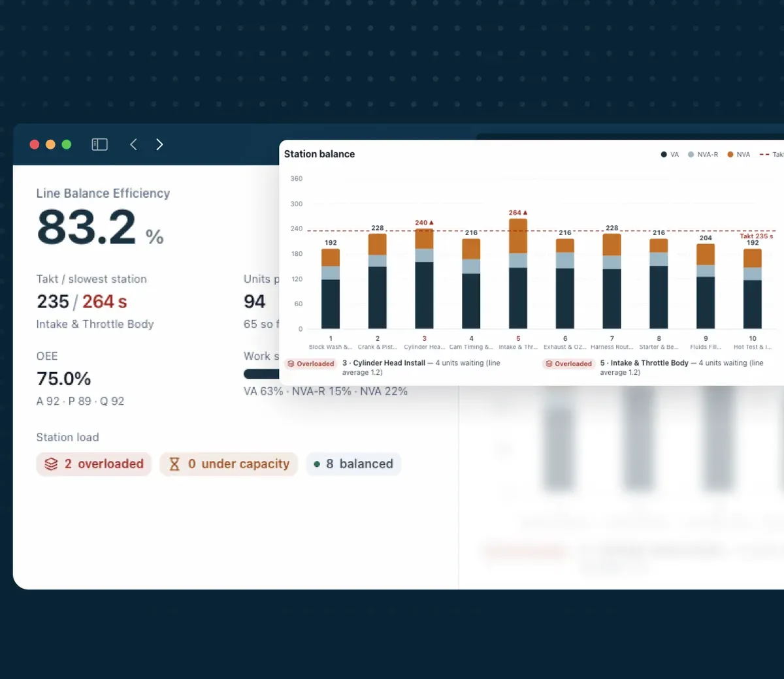Screen dimensions: 784x679
Task: Click the NVA-R legend swatch
Action: (x=691, y=155)
